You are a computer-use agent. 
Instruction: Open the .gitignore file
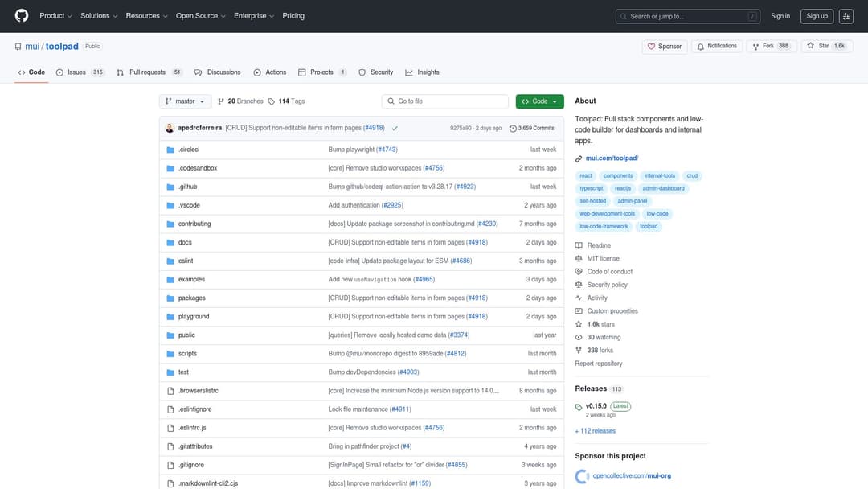point(191,465)
